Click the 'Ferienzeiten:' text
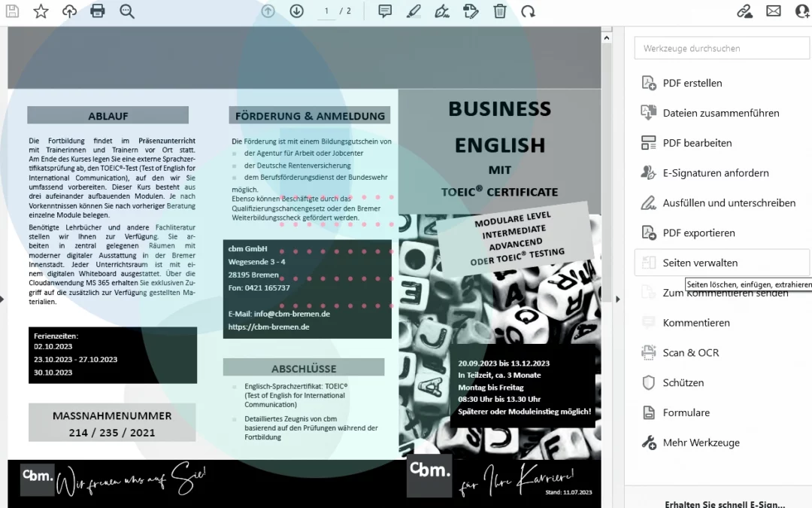 pos(56,336)
